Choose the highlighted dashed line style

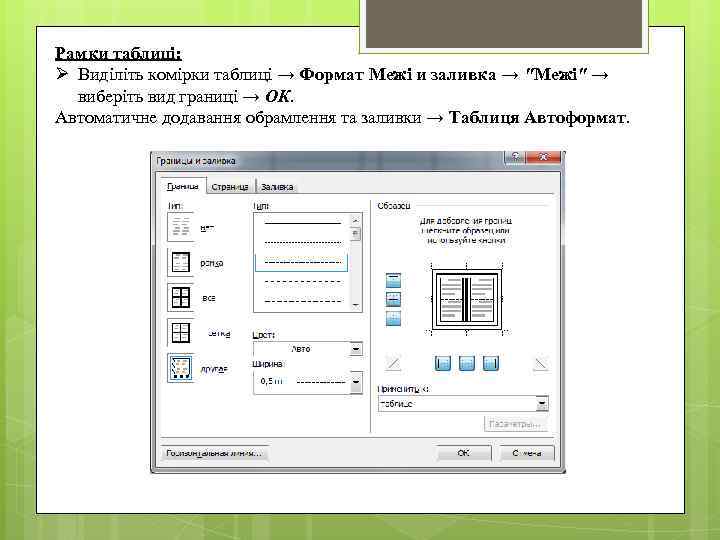[x=302, y=262]
